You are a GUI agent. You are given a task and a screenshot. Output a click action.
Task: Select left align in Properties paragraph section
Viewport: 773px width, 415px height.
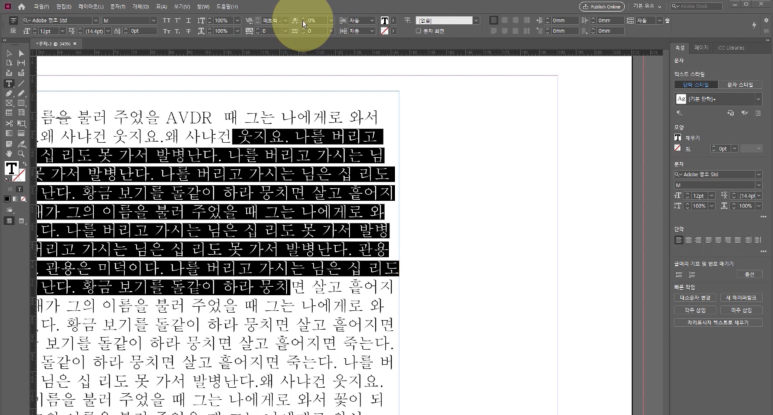pos(678,240)
